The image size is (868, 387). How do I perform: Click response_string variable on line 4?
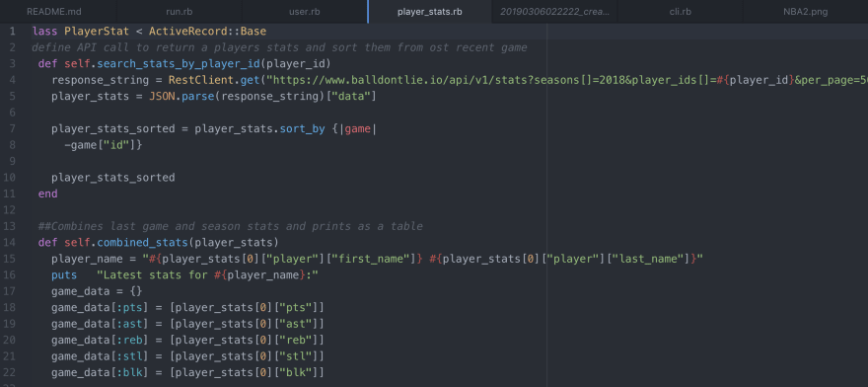point(100,80)
